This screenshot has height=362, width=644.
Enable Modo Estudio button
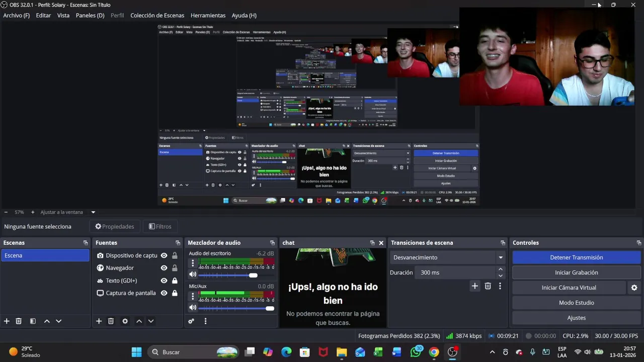[x=576, y=303]
